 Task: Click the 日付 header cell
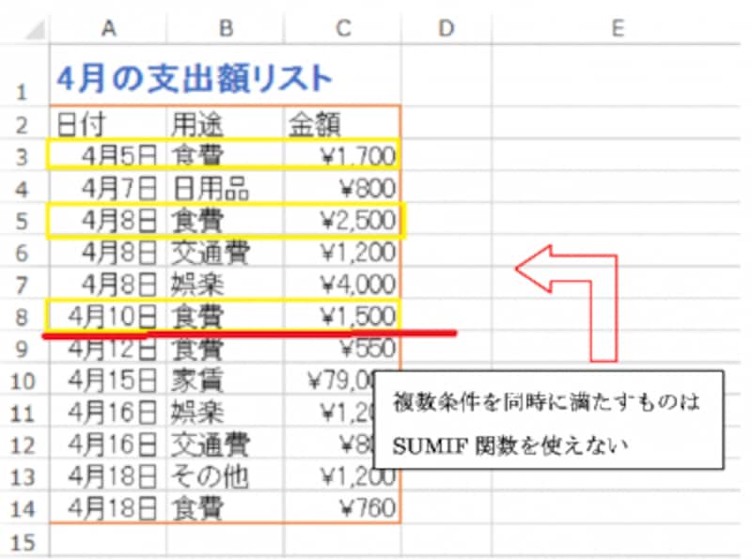(x=108, y=123)
